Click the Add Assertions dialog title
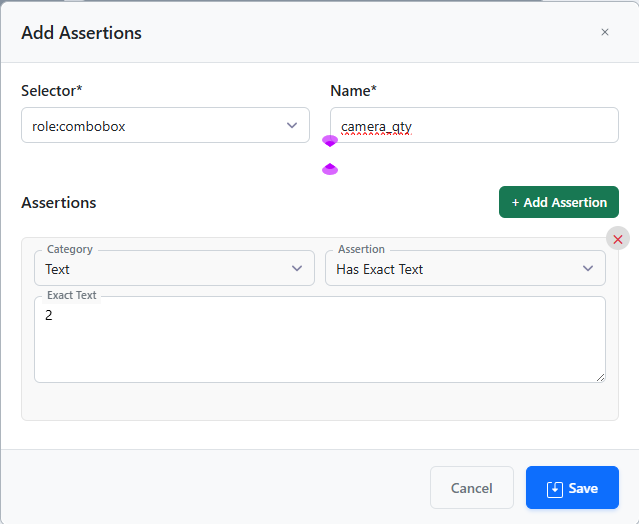 (81, 33)
